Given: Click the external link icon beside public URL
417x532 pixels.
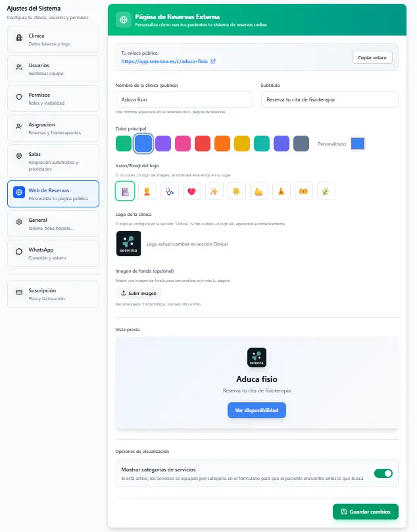Looking at the screenshot, I should pyautogui.click(x=213, y=61).
